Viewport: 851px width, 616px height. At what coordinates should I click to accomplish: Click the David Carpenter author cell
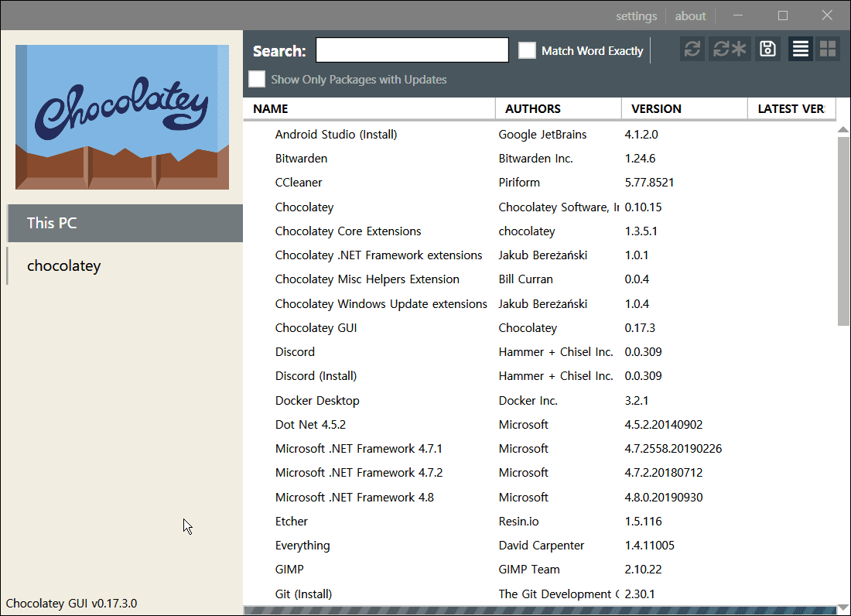pos(541,546)
